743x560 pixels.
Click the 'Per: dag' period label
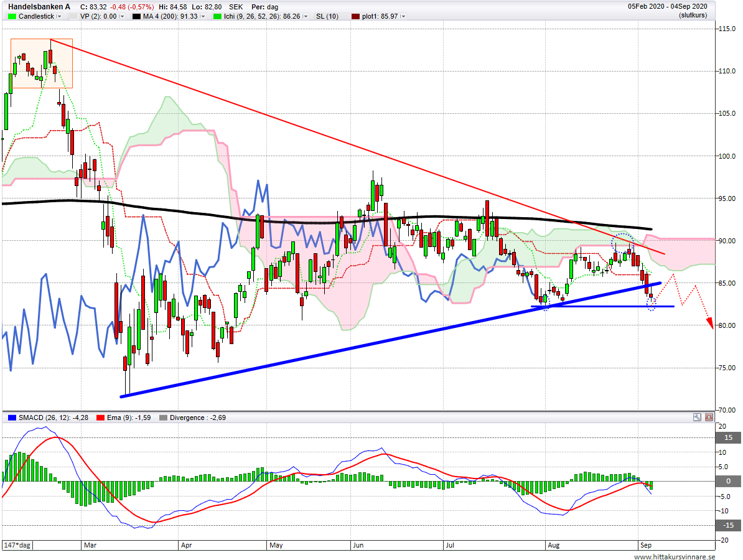click(265, 7)
